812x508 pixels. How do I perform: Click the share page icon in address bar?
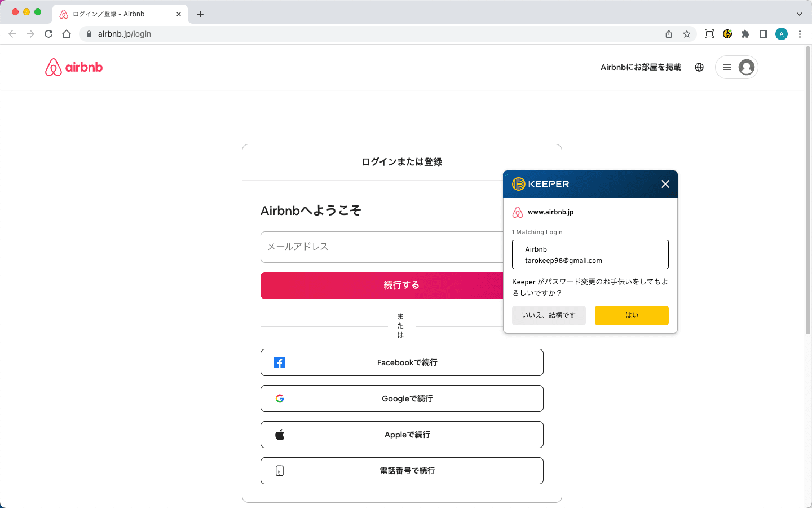point(669,34)
